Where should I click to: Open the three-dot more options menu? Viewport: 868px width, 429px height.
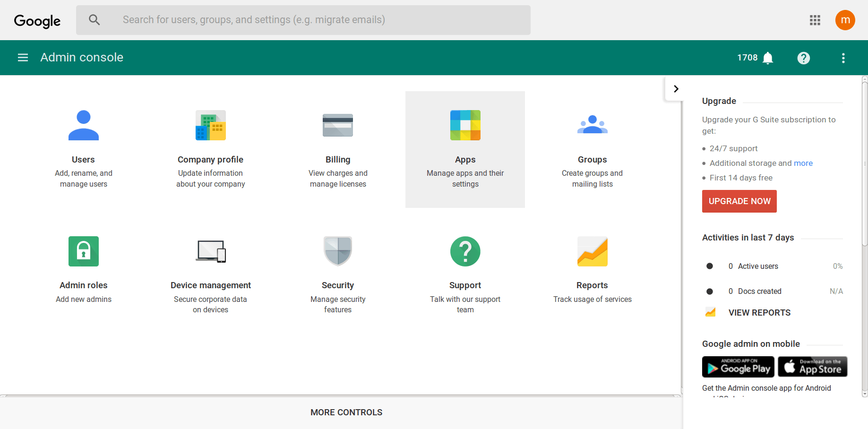coord(843,58)
